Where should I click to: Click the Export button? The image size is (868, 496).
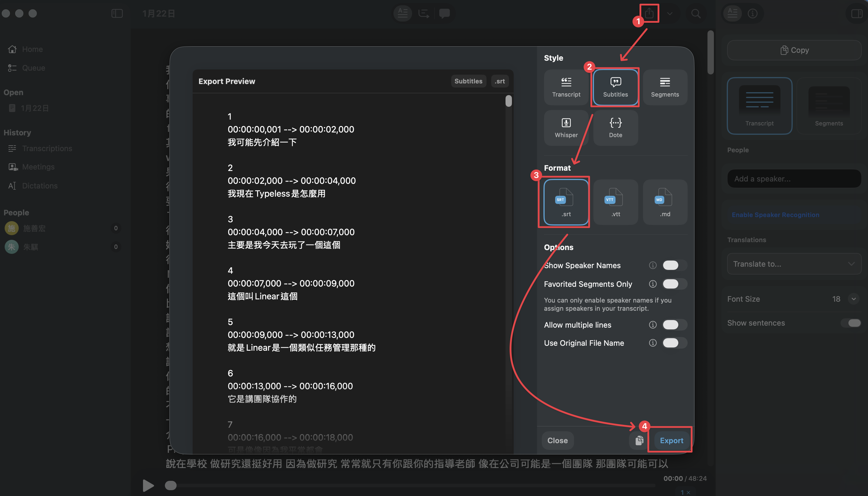coord(671,440)
